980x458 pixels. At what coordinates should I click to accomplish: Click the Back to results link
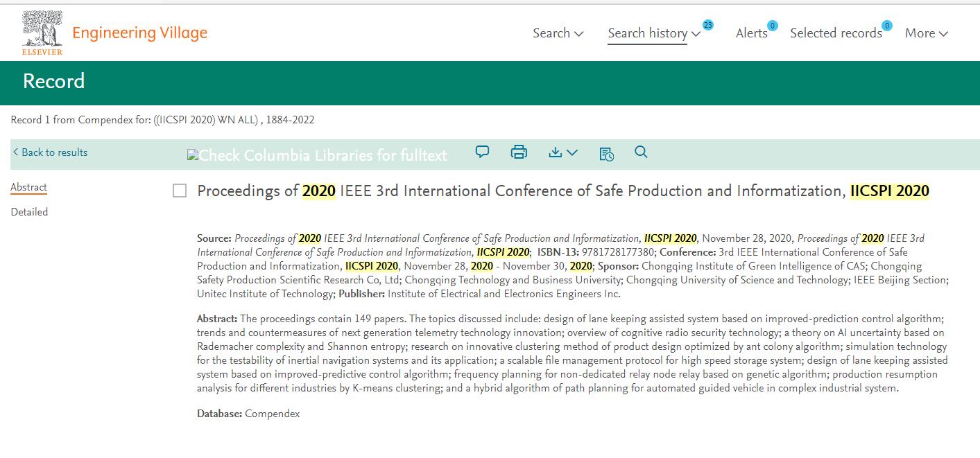[x=50, y=152]
